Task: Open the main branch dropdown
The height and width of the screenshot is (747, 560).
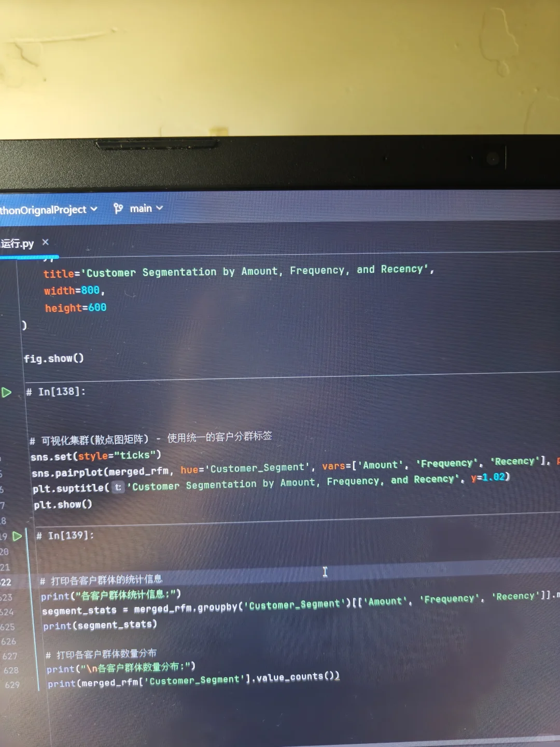Action: 146,208
